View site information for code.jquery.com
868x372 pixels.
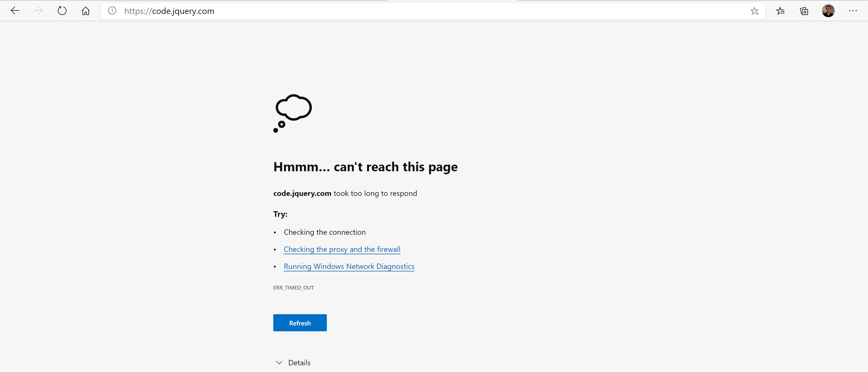(112, 11)
